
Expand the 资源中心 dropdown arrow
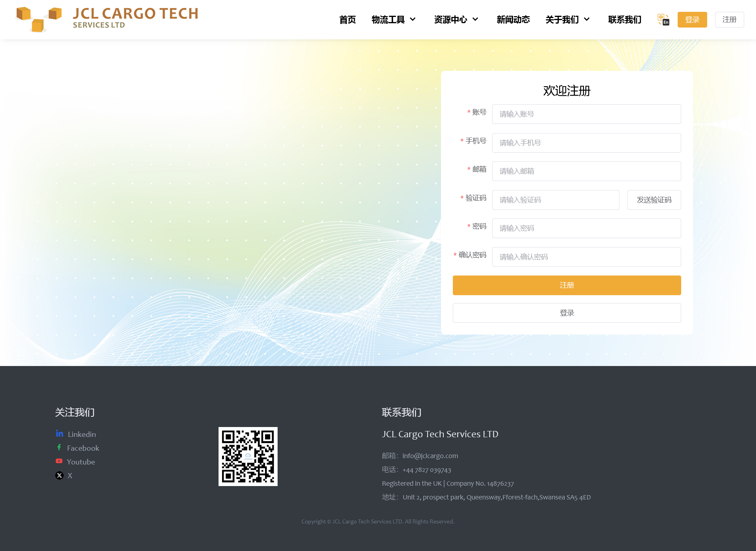click(x=475, y=19)
